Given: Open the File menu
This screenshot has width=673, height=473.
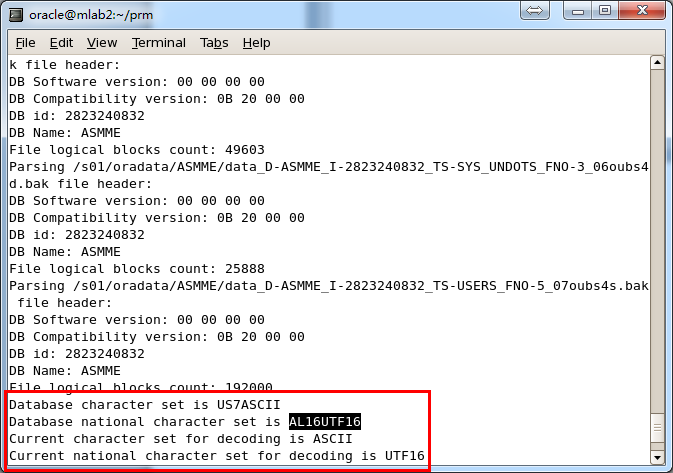Looking at the screenshot, I should (x=25, y=43).
